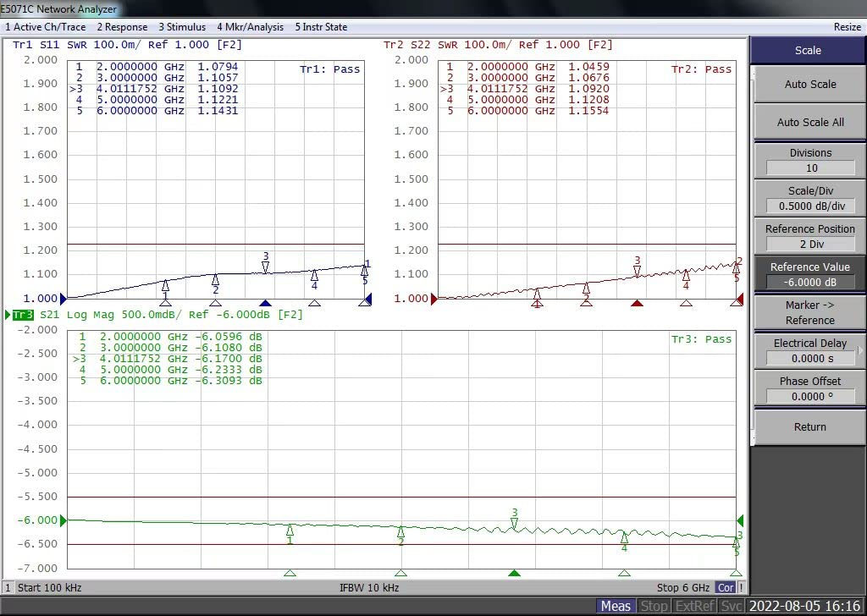This screenshot has height=616, width=867.
Task: Open the Mkr/Analysis menu
Action: pyautogui.click(x=250, y=27)
